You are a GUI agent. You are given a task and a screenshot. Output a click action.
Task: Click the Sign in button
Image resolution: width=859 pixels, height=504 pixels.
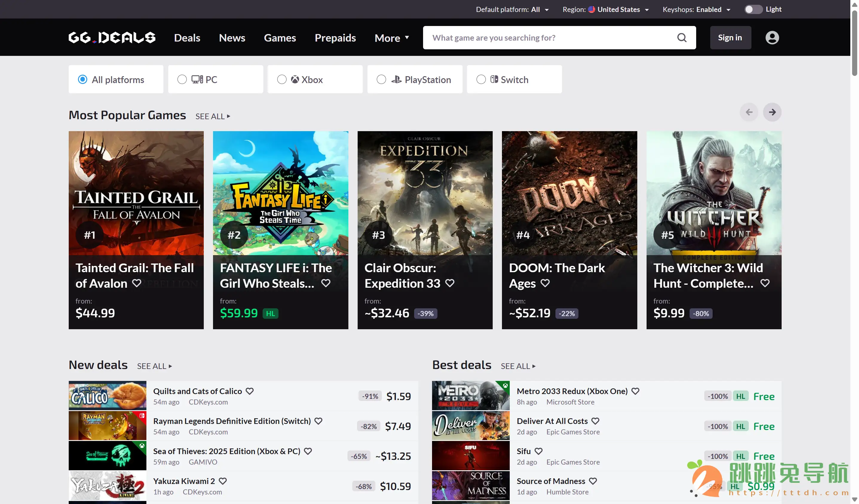tap(730, 37)
